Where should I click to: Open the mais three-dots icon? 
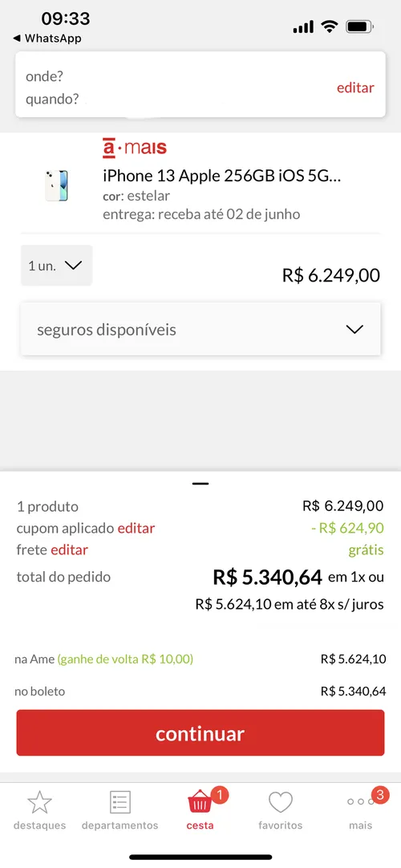[361, 801]
